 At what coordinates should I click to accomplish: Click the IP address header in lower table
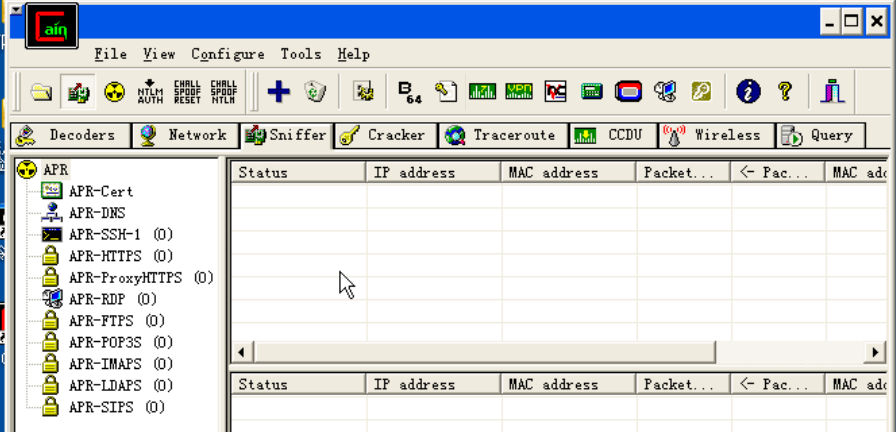(x=433, y=385)
